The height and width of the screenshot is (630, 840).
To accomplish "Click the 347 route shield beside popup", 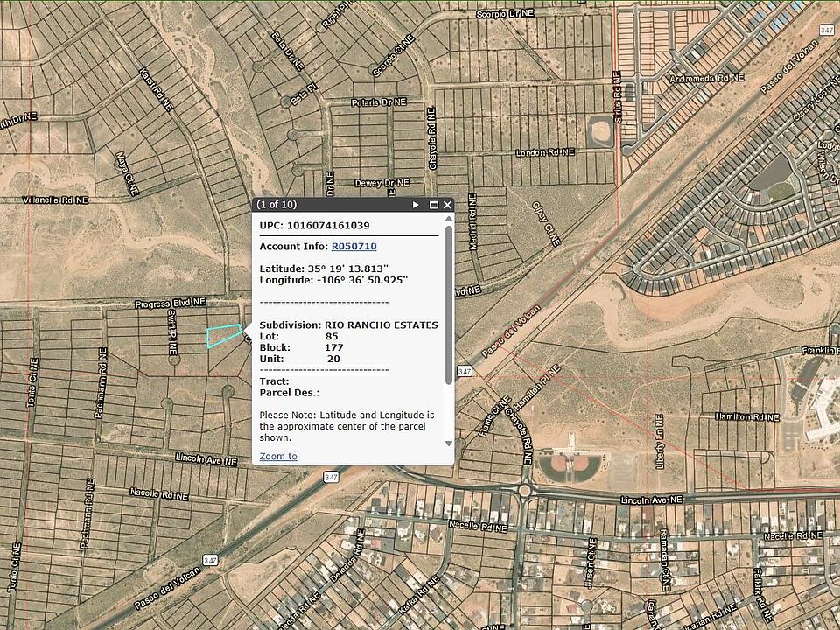I will [465, 370].
